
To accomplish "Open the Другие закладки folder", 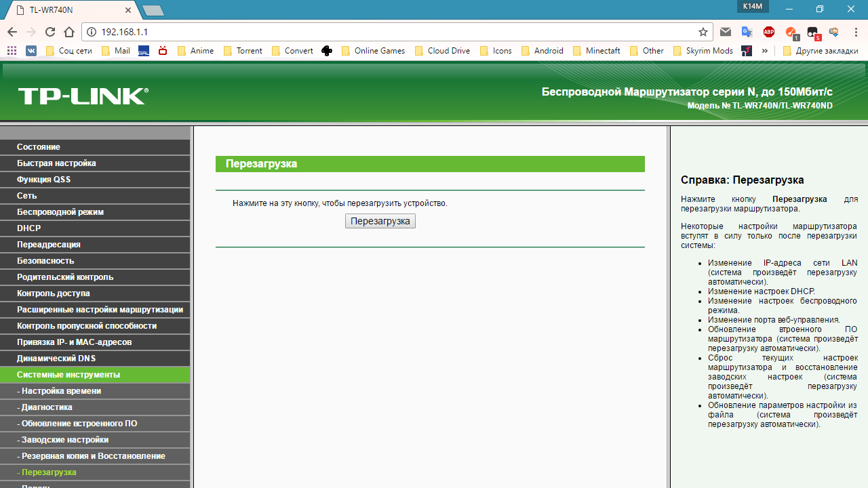I will (821, 51).
